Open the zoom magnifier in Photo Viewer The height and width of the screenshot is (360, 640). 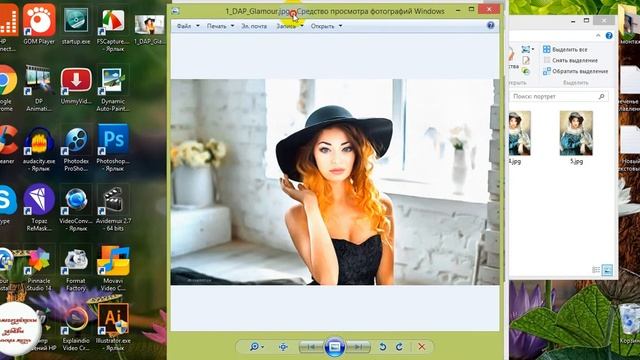pos(256,347)
